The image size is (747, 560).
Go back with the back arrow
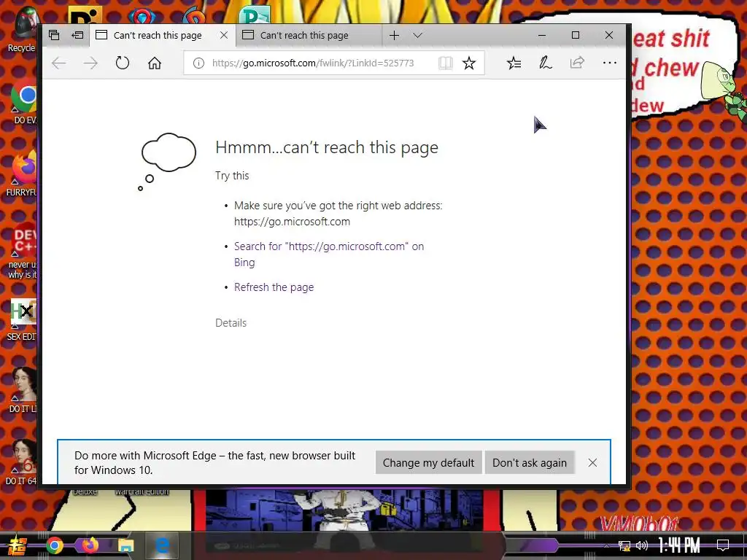pos(58,63)
